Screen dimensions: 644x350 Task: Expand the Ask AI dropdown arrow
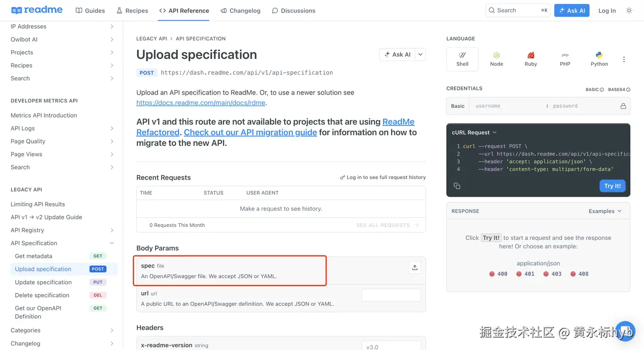click(x=421, y=54)
